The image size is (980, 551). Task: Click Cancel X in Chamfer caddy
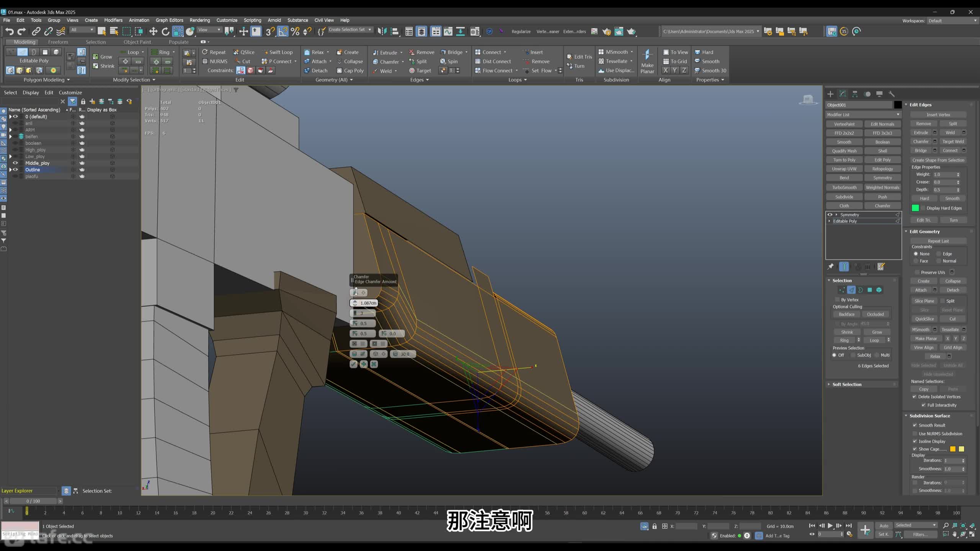tap(374, 364)
